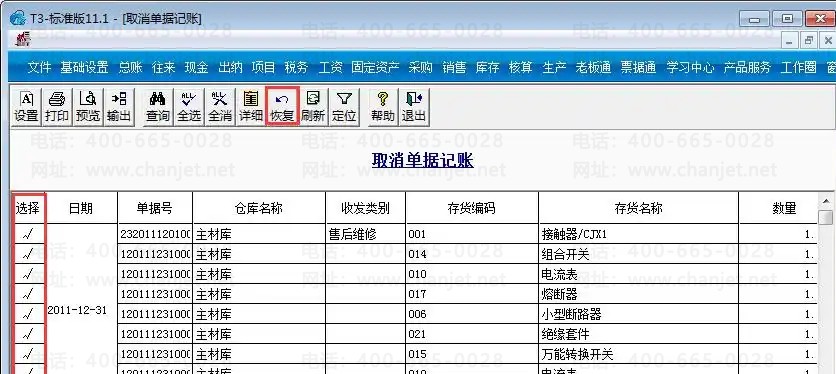Image resolution: width=836 pixels, height=374 pixels.
Task: Minimize the inner document window
Action: 790,41
